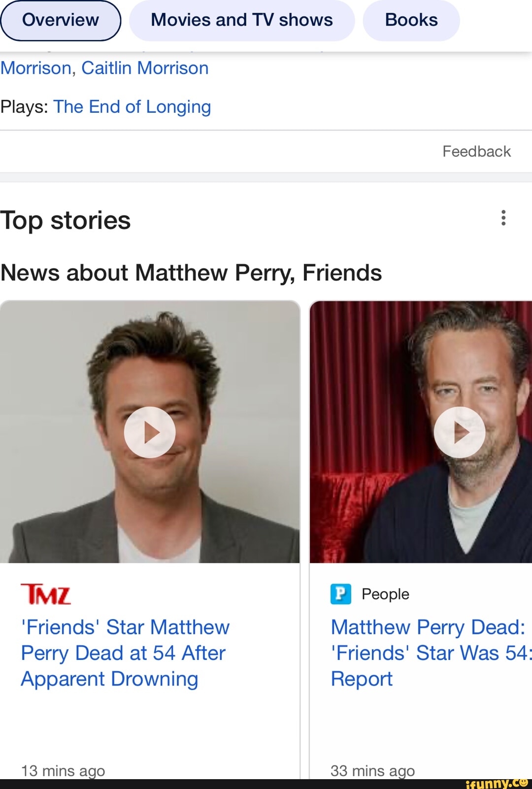Click the '13 mins ago' timestamp
Viewport: 532px width, 789px height.
[63, 770]
